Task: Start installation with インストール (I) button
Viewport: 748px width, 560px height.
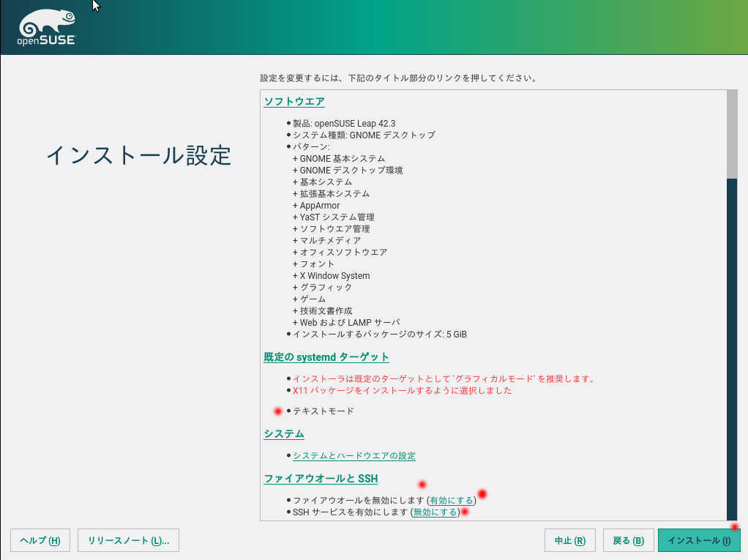Action: pyautogui.click(x=699, y=540)
